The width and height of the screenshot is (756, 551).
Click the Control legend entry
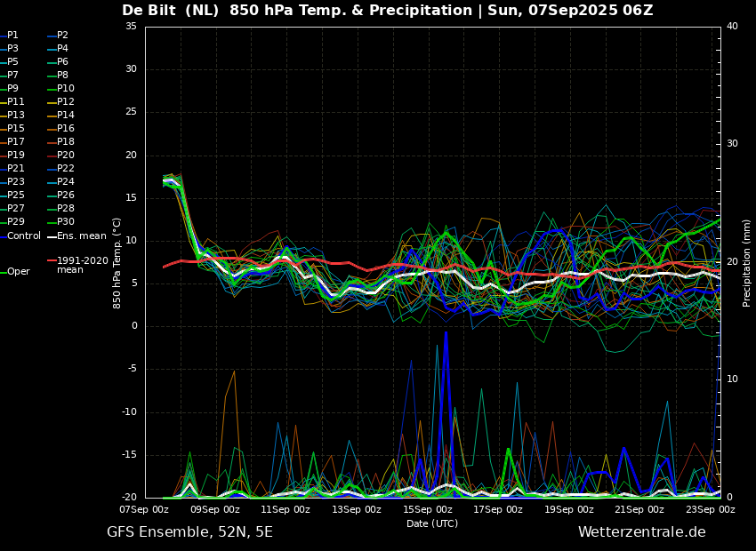point(20,236)
